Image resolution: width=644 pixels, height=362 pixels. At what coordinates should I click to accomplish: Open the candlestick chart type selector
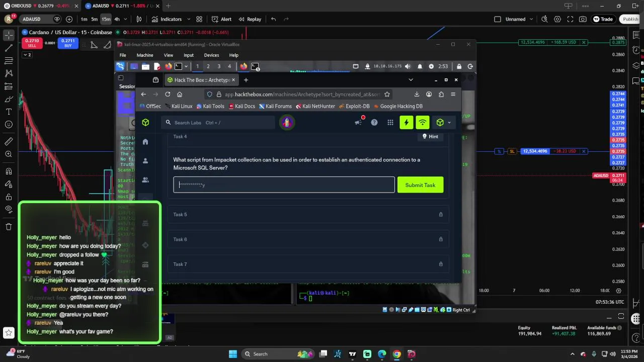(x=139, y=19)
